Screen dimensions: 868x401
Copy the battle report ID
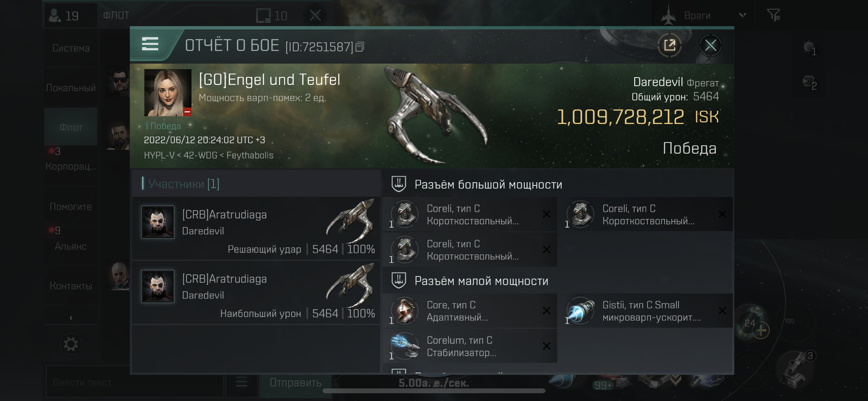tap(360, 46)
